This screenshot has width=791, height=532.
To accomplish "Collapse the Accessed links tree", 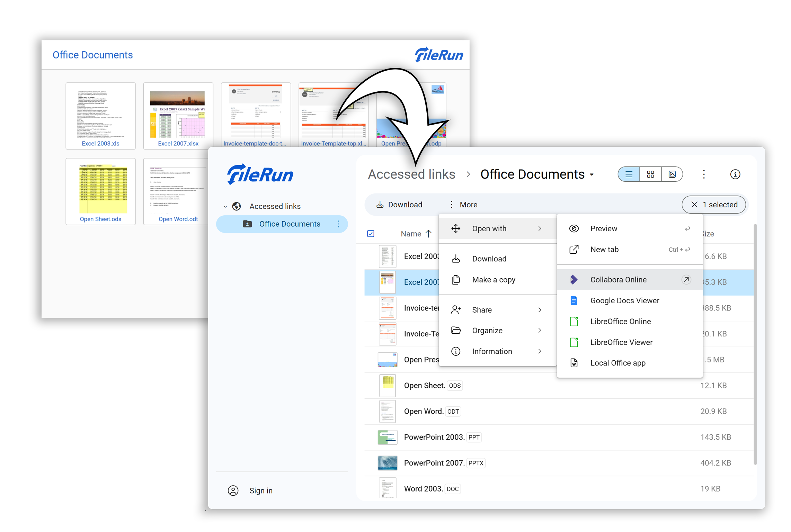I will 225,207.
